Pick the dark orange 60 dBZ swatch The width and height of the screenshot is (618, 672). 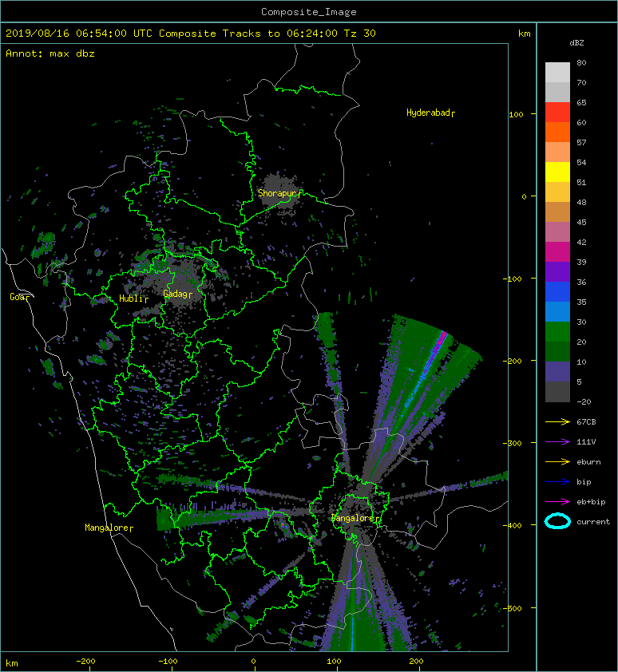point(557,132)
